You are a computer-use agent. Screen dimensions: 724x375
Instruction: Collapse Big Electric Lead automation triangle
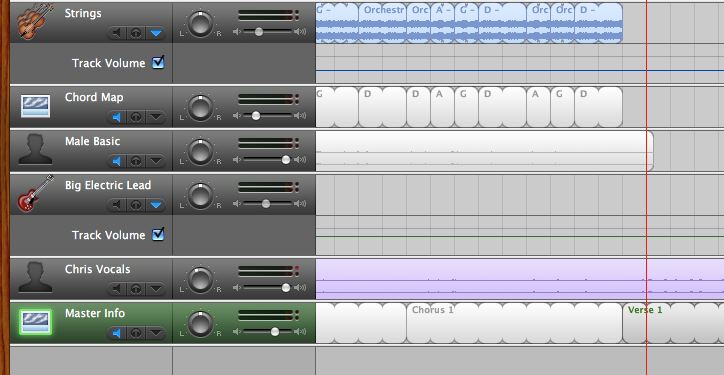tap(156, 205)
